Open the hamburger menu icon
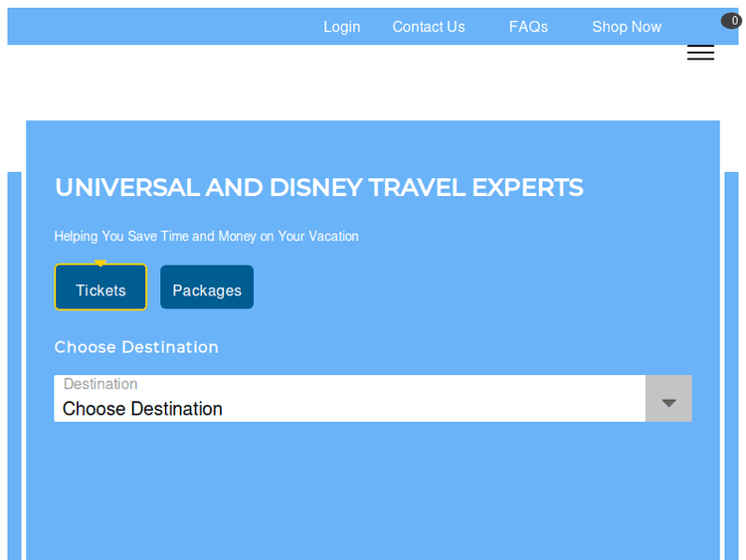 click(x=700, y=54)
